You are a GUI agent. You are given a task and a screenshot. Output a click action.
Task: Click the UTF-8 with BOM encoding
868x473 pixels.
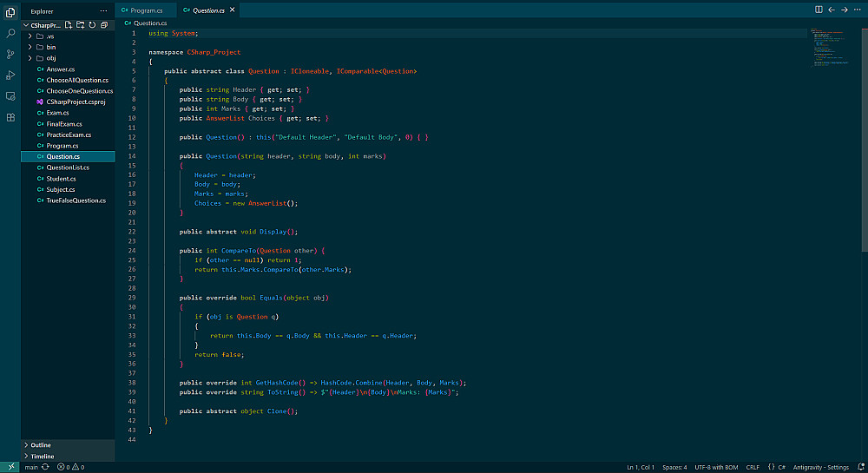pos(715,467)
